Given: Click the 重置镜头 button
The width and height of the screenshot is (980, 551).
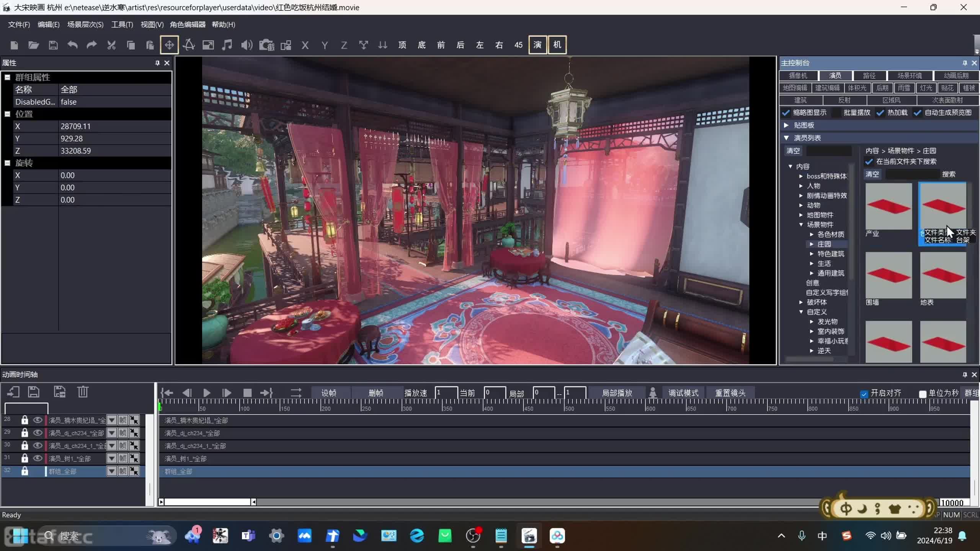Looking at the screenshot, I should (730, 393).
